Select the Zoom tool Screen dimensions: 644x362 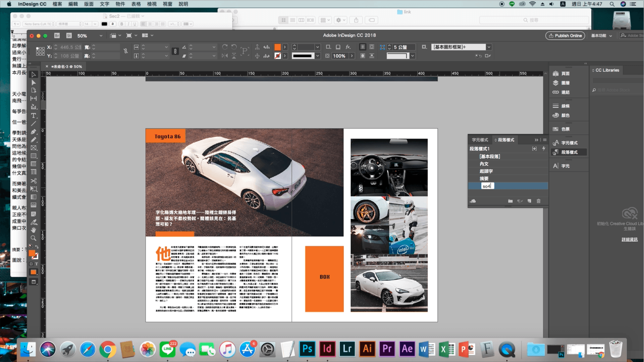tap(34, 238)
